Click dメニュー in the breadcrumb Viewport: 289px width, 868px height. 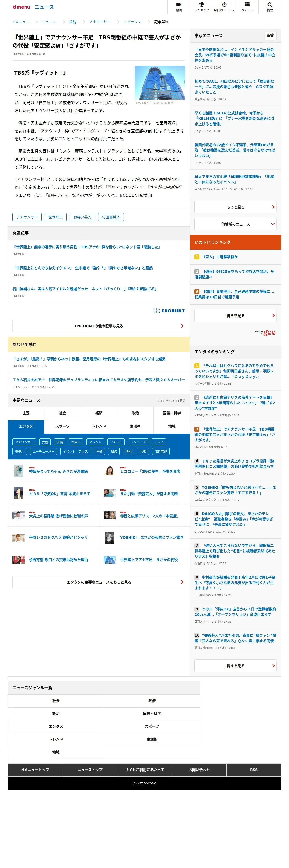pos(21,22)
